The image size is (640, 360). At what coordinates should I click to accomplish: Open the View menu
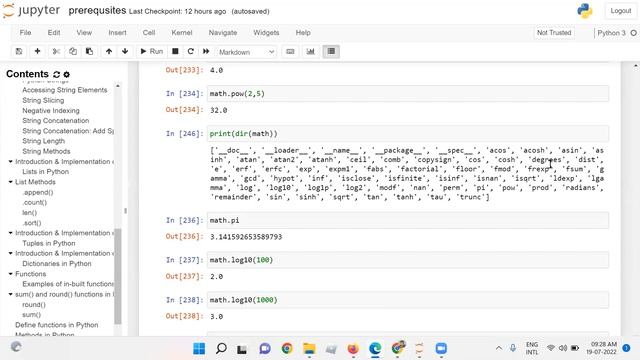(84, 33)
